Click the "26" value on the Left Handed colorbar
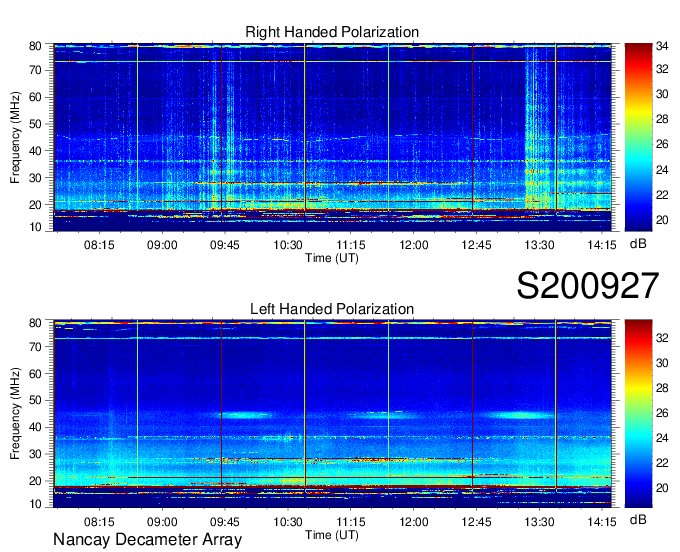The image size is (680, 552). (662, 413)
